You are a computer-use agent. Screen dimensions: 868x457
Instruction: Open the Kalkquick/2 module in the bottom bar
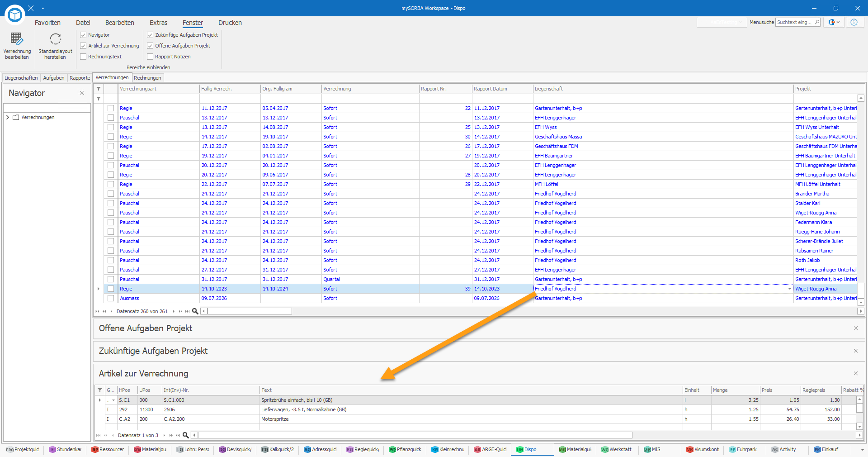[x=278, y=449]
